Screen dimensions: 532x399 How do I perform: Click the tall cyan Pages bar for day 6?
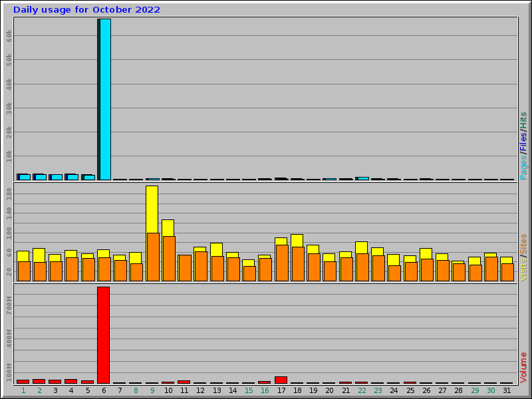tap(105, 99)
